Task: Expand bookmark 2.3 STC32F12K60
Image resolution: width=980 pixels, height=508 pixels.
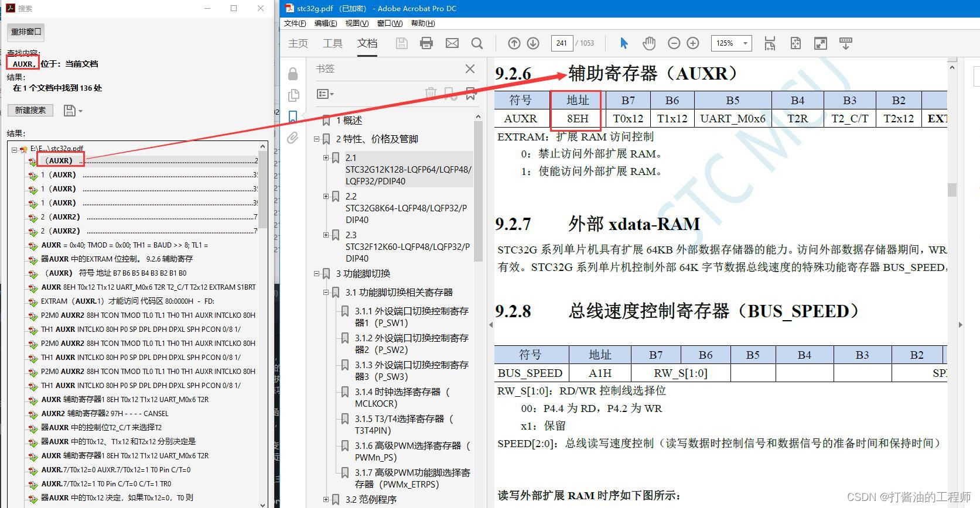Action: pos(326,235)
